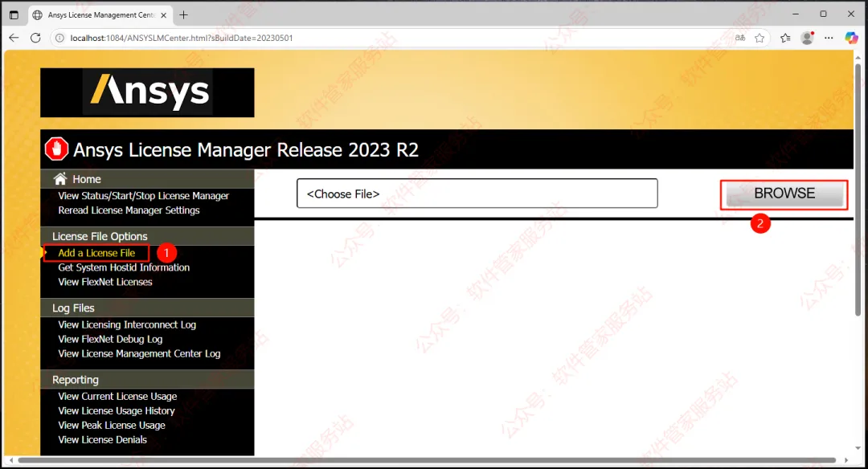
Task: Select View License Usage History
Action: click(117, 410)
